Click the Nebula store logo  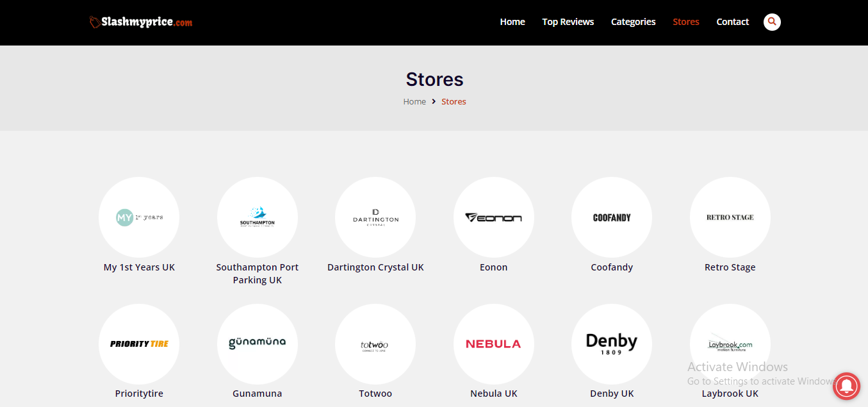tap(493, 344)
